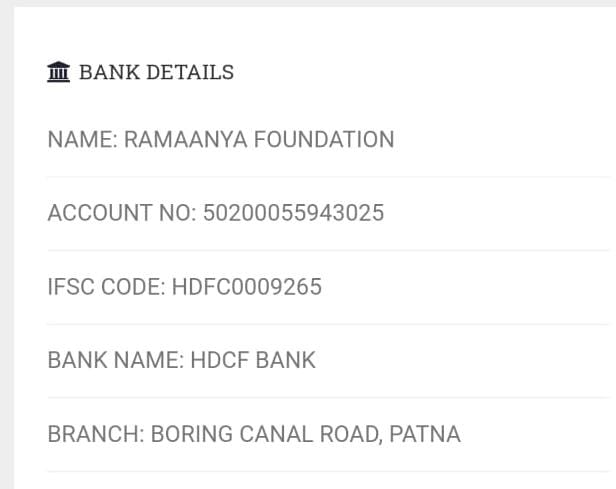The height and width of the screenshot is (489, 616).
Task: Click the bank building icon
Action: [x=59, y=73]
